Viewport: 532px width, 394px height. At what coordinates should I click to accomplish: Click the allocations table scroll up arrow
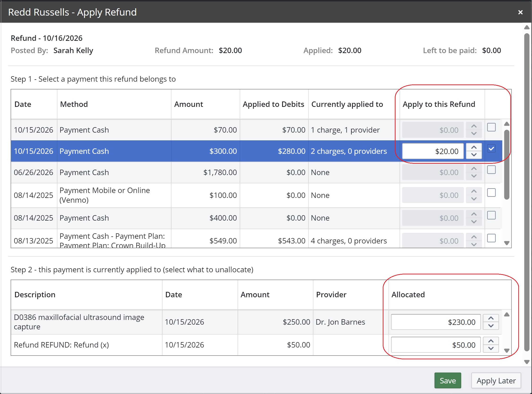[x=506, y=315]
